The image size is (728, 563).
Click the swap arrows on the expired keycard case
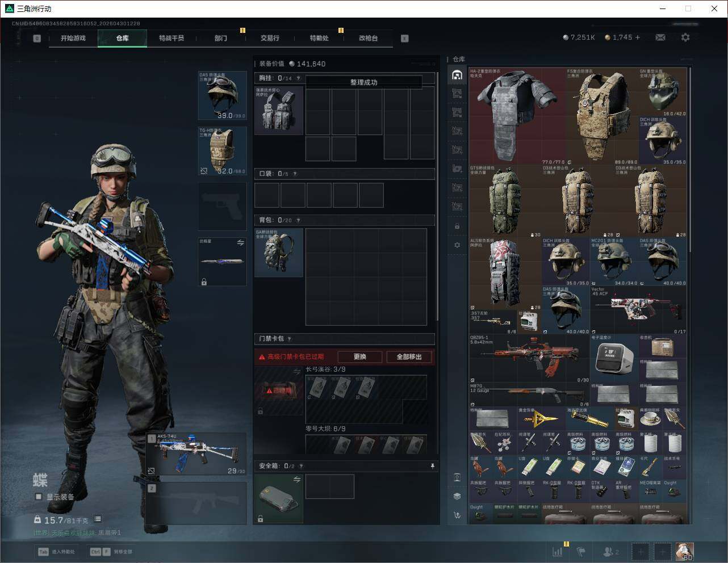click(x=296, y=372)
